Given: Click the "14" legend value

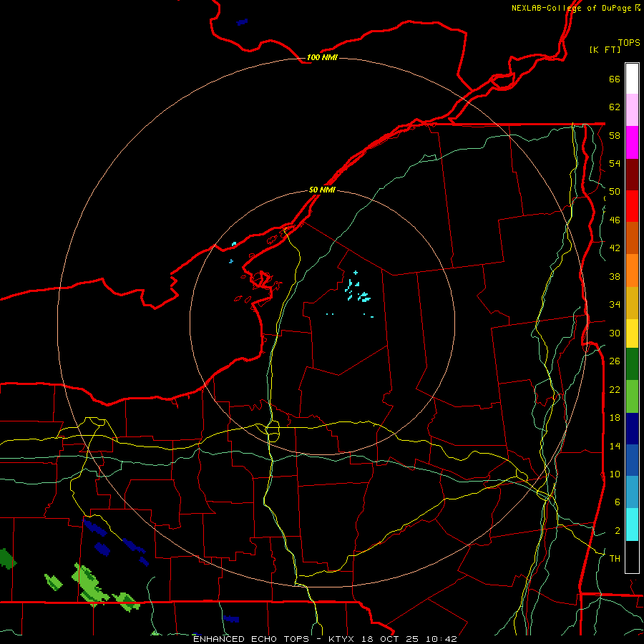Looking at the screenshot, I should 615,446.
